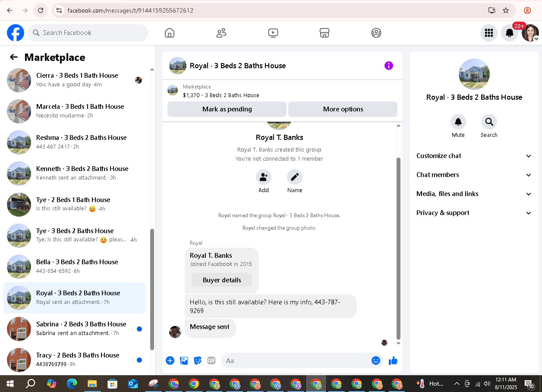Open Tye 3 Beds 2 Baths conversation

point(74,236)
